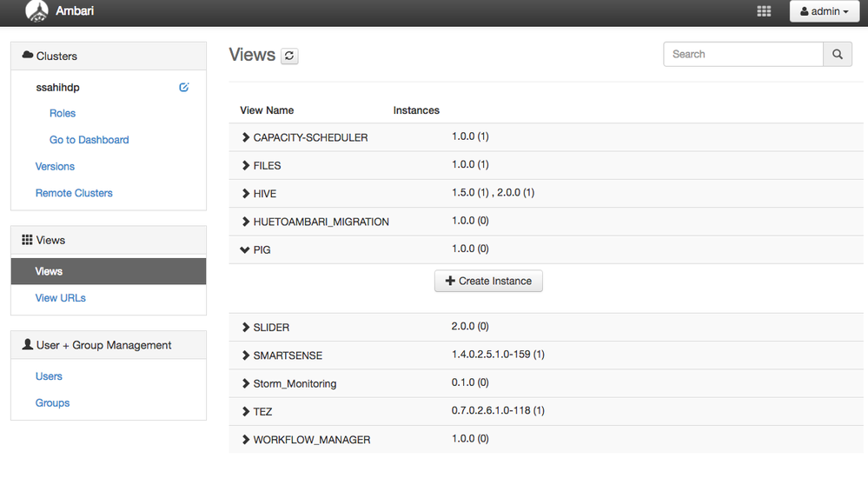The width and height of the screenshot is (868, 485).
Task: Click TEZ version 0.7.0.2.6.1.0-118 (1)
Action: point(498,410)
